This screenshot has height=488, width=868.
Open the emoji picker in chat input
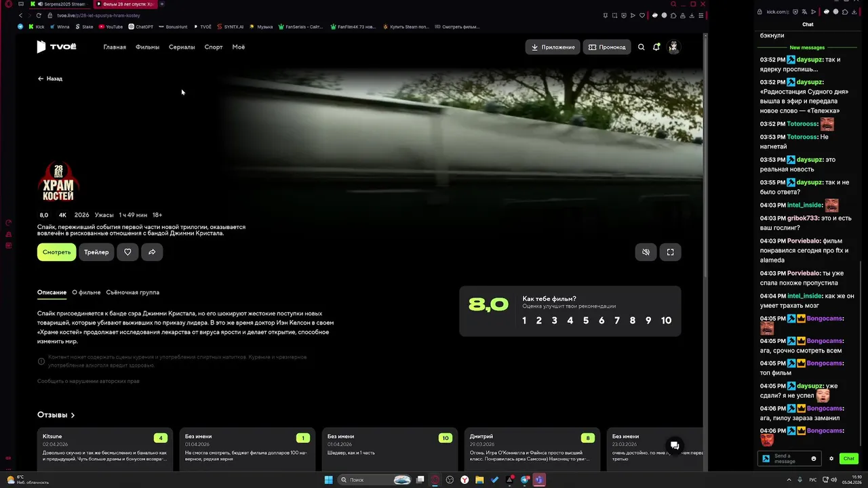(814, 459)
